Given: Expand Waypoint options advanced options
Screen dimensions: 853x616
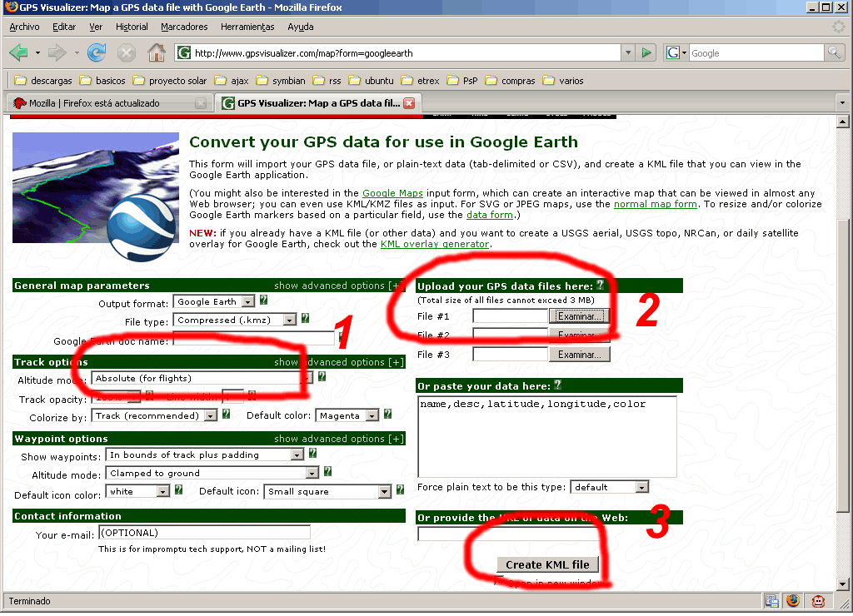Looking at the screenshot, I should point(339,439).
